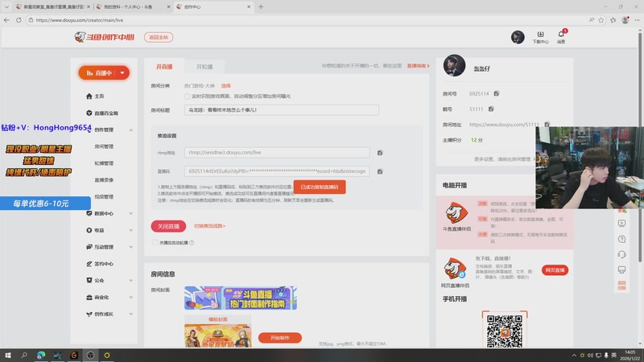Click the help icon next to 关播后自动轮播
The height and width of the screenshot is (362, 644).
(192, 242)
